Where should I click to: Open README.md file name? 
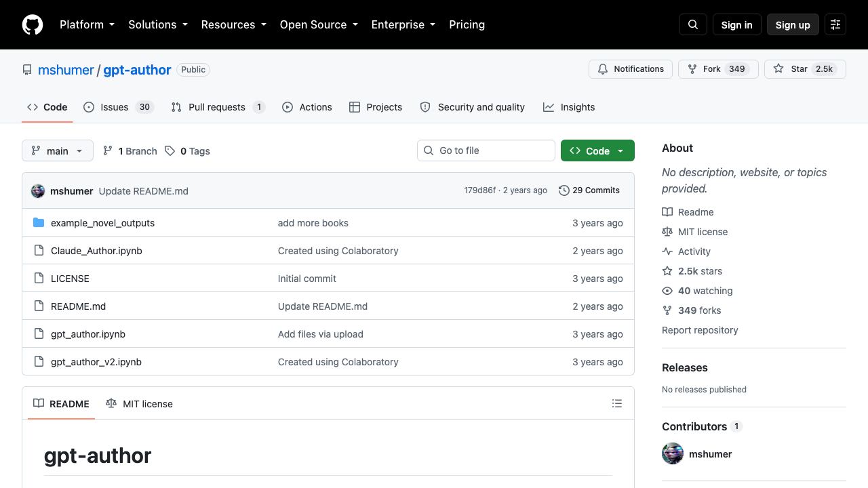coord(78,306)
